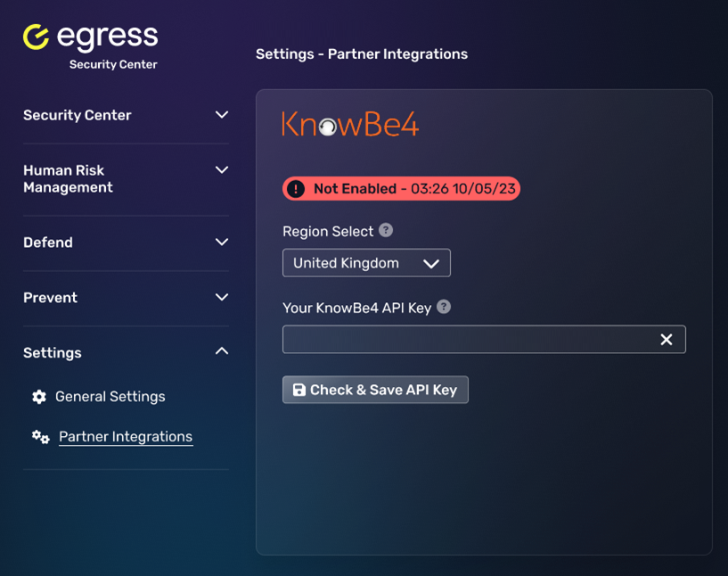The height and width of the screenshot is (576, 728).
Task: Expand the Human Risk Management section
Action: tap(221, 169)
